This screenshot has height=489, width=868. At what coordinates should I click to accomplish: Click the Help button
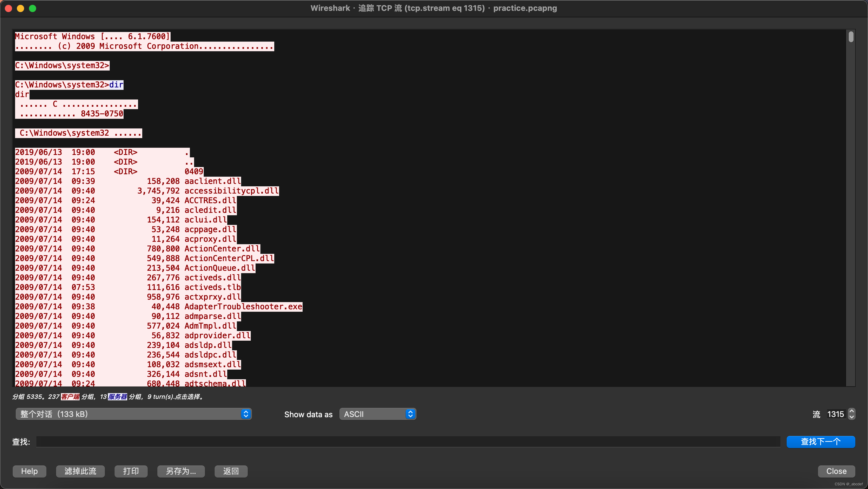click(29, 471)
